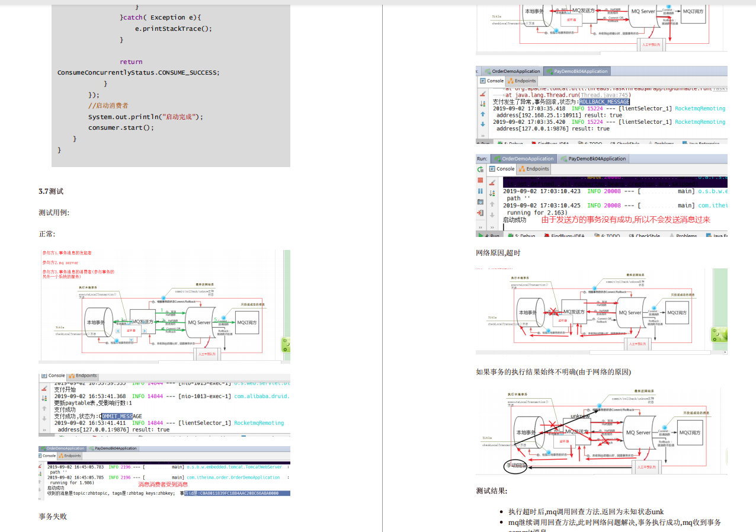Screen dimensions: 756x532
Task: Click the 支付开始 log line
Action: tap(65, 390)
